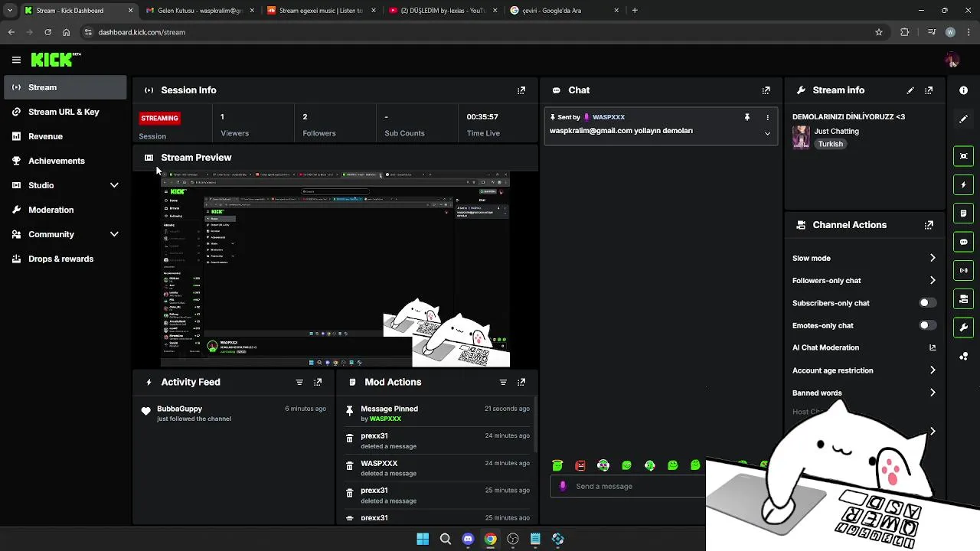Toggle Stream info wrench widget in sidebar

[963, 328]
